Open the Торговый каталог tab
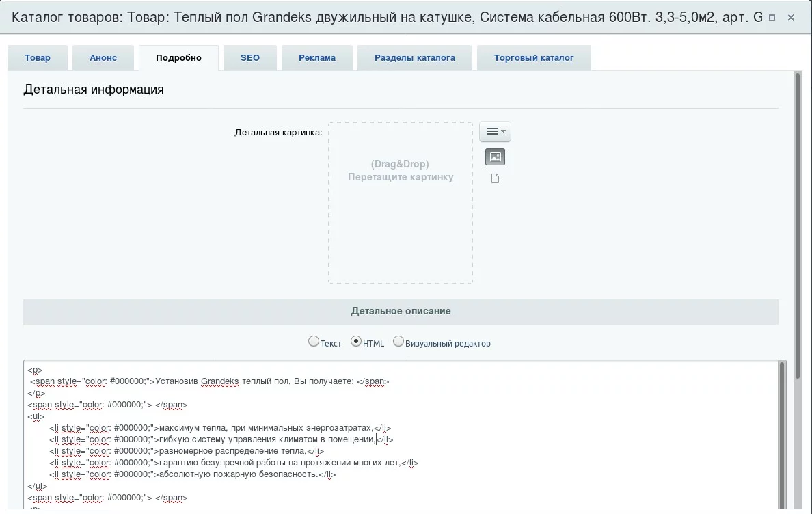Image resolution: width=812 pixels, height=514 pixels. point(534,58)
